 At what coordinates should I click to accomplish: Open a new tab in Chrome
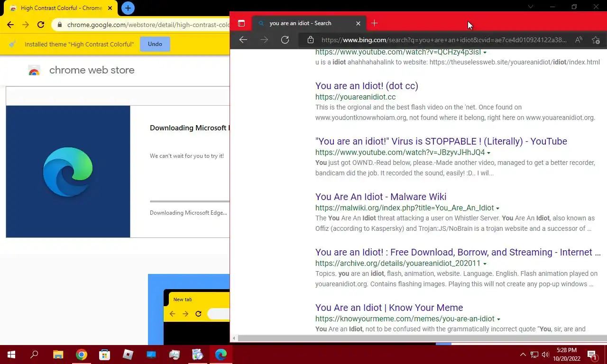[x=128, y=8]
